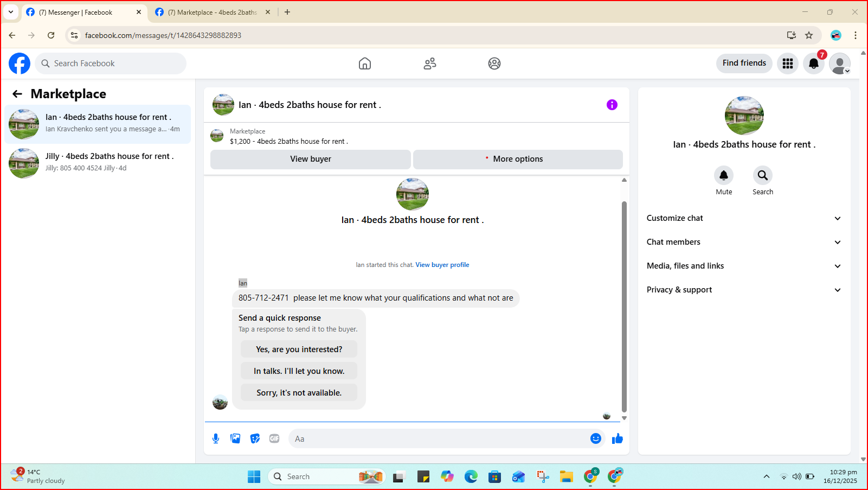Open the Chrome profile icon
This screenshot has height=490, width=868.
pos(836,35)
